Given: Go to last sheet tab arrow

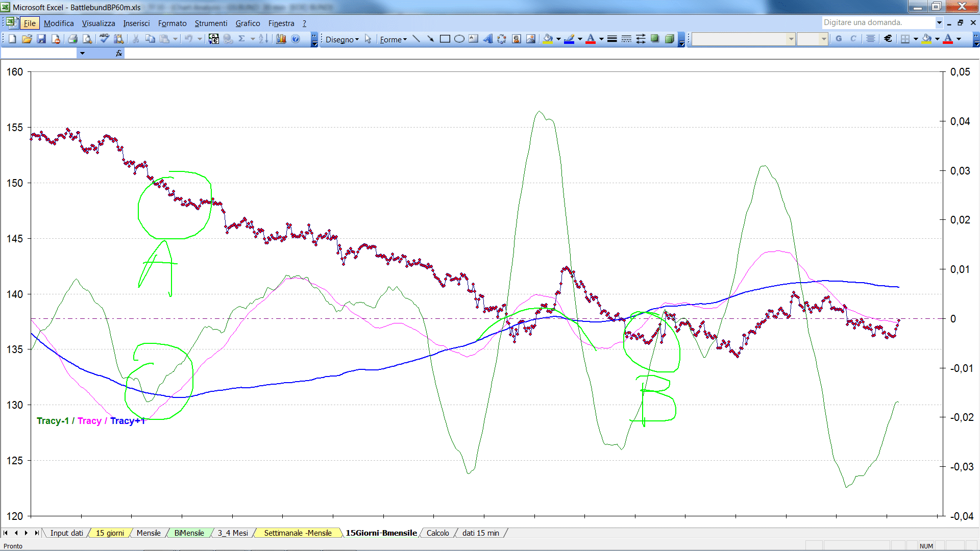Looking at the screenshot, I should 37,533.
